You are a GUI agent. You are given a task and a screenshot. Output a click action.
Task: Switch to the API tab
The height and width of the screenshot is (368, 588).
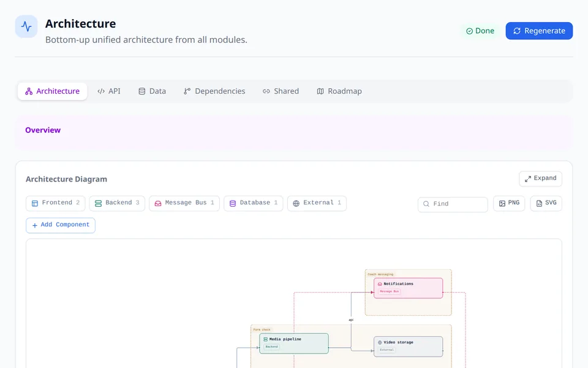(109, 91)
